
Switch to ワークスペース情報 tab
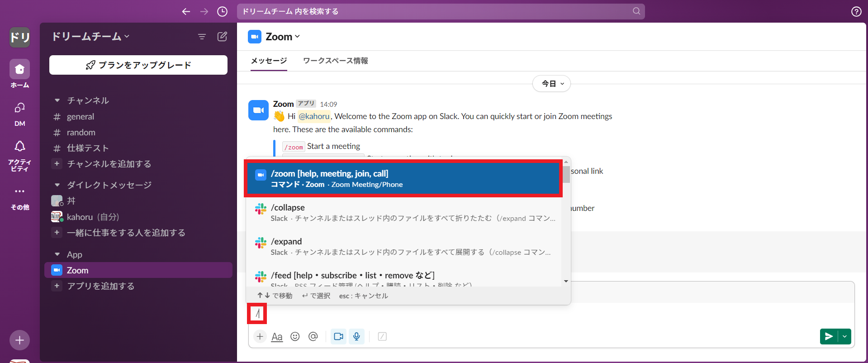tap(335, 61)
